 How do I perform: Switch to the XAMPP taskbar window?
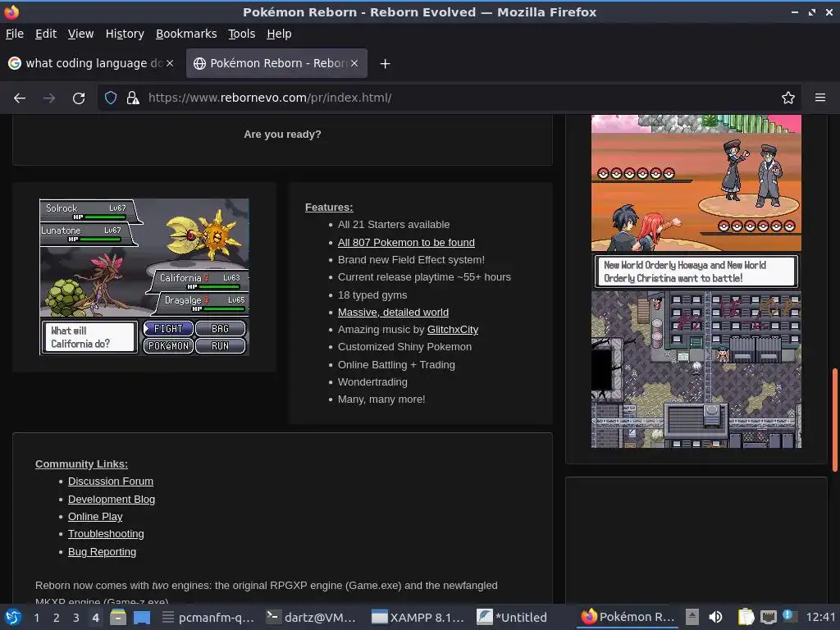coord(418,618)
